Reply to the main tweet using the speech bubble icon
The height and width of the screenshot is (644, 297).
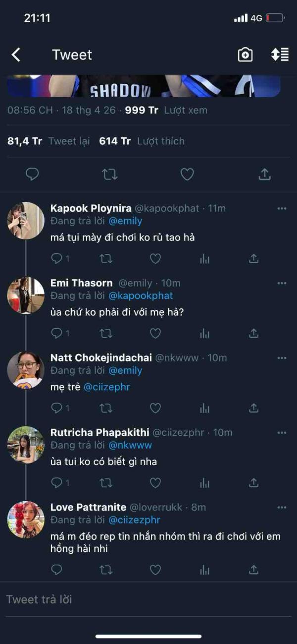pyautogui.click(x=32, y=174)
